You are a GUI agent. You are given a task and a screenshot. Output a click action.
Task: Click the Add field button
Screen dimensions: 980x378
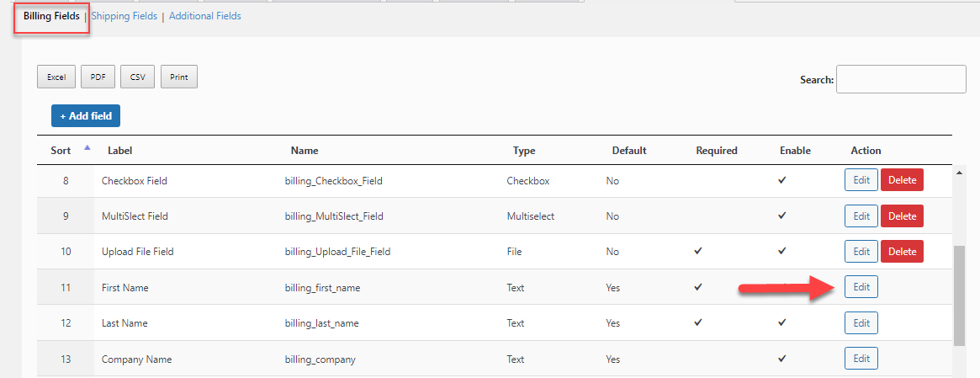[x=86, y=116]
